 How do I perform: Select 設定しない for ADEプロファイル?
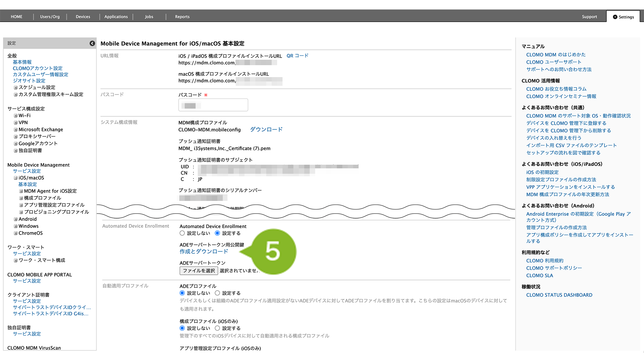click(182, 293)
